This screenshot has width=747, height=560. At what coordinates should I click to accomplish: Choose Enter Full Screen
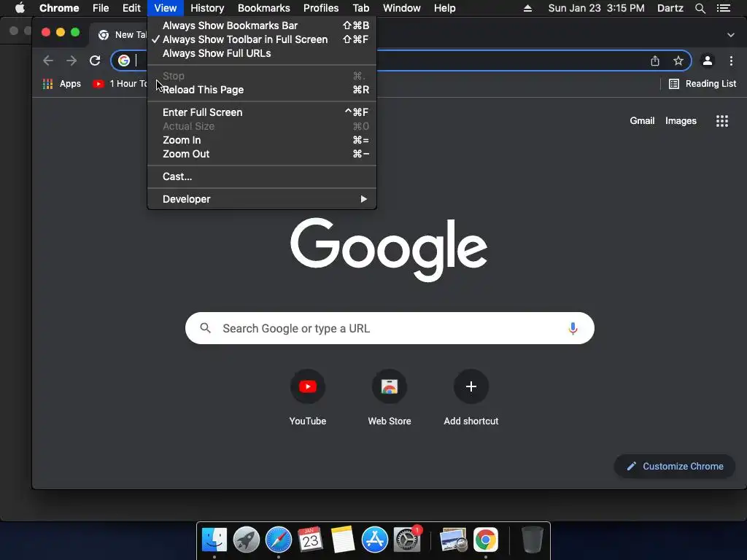pos(262,112)
